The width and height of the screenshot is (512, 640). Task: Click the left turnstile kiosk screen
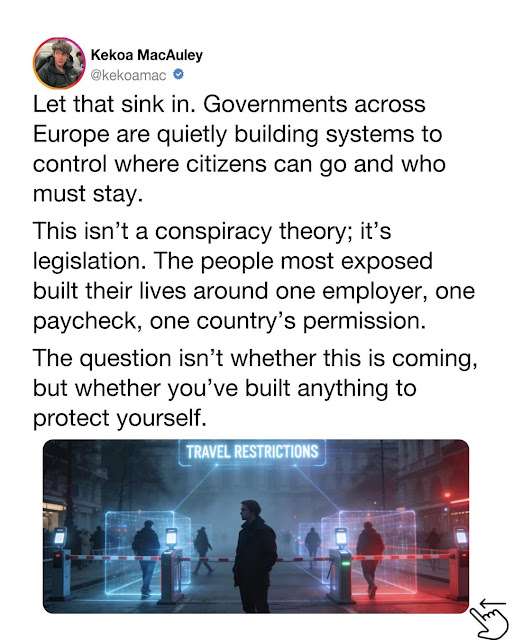tap(171, 537)
